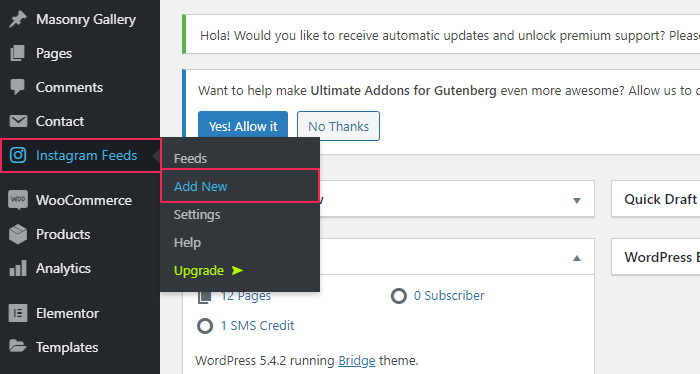The image size is (700, 374).
Task: Click the Products box icon
Action: [x=18, y=234]
